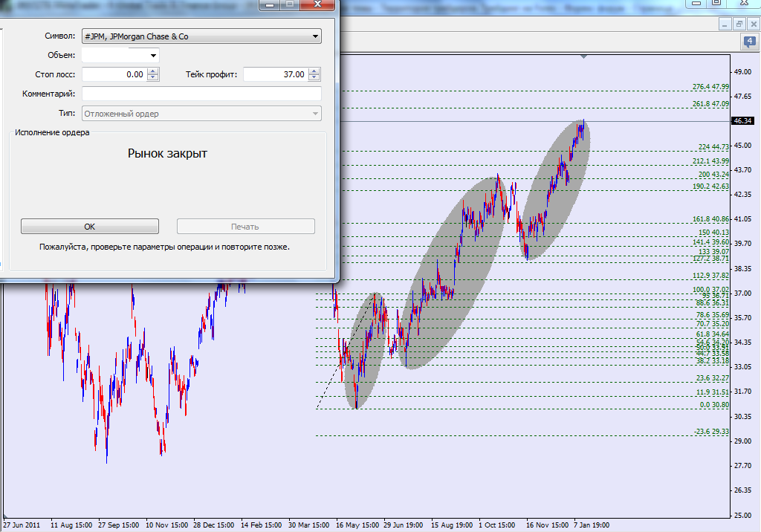Viewport: 761px width, 532px height.
Task: Click Fibonacci level label "276.4 47.99"
Action: pos(710,86)
